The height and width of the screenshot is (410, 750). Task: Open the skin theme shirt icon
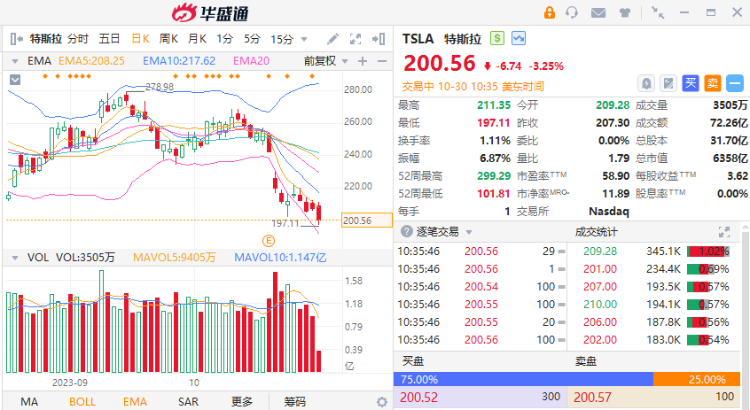tap(625, 13)
